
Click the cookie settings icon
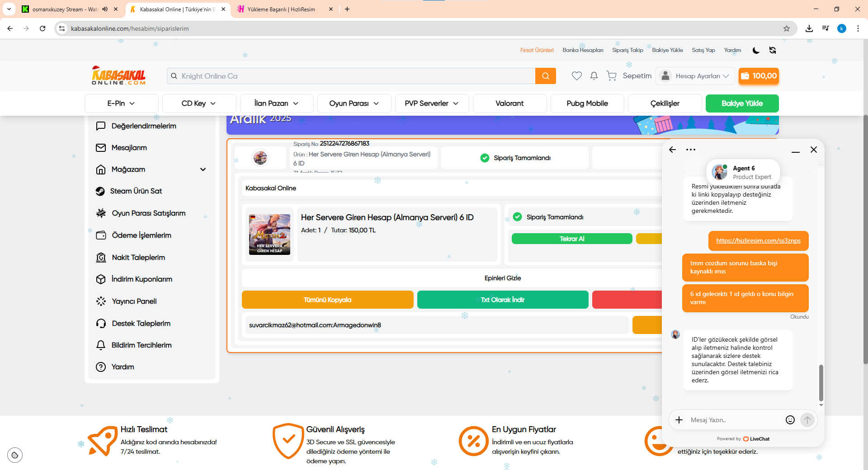15,455
